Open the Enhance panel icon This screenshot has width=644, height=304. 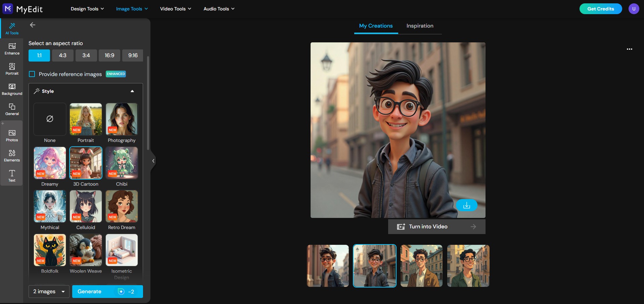[12, 49]
